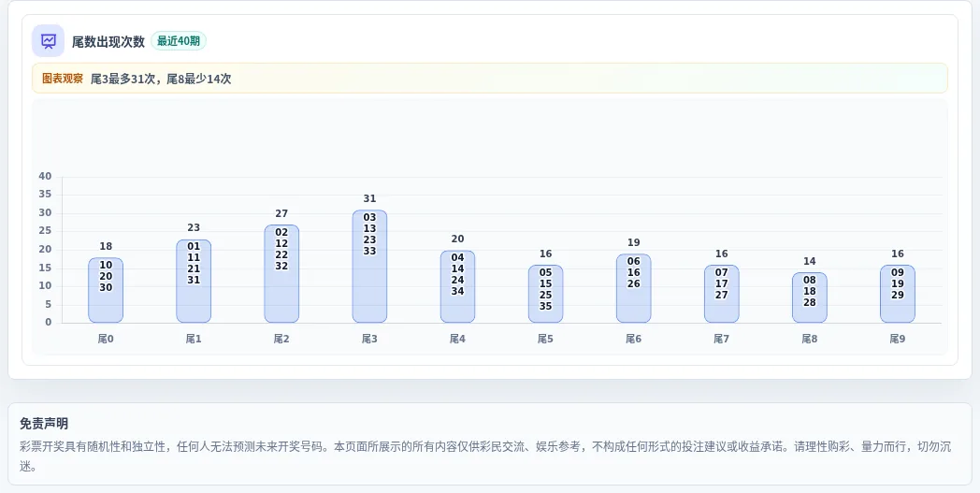
Task: Select the shortest bar for 尾8
Action: tap(810, 297)
